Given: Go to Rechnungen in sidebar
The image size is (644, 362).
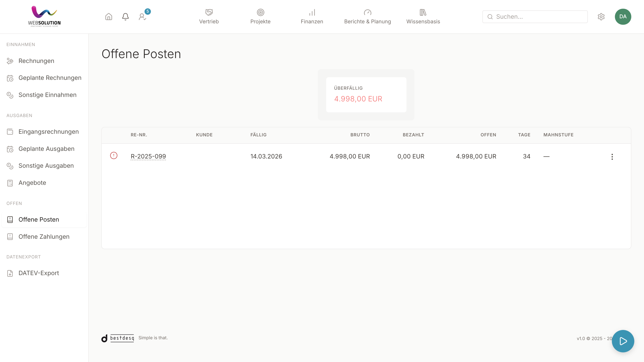Looking at the screenshot, I should click(44, 61).
